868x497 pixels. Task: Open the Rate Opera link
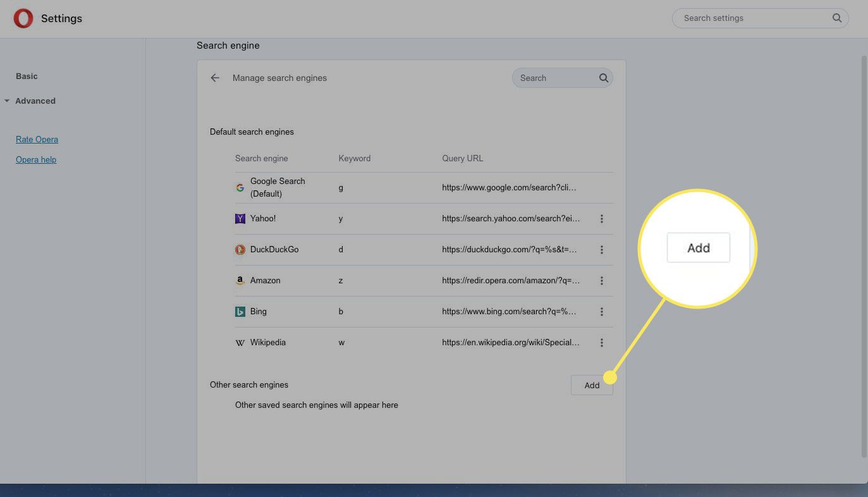(37, 139)
